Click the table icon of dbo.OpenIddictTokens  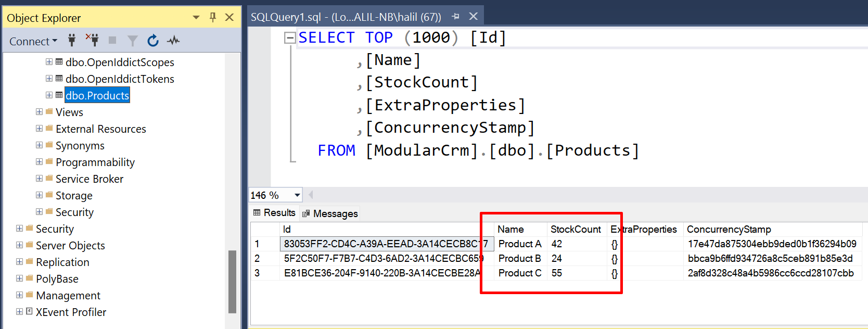pyautogui.click(x=59, y=79)
